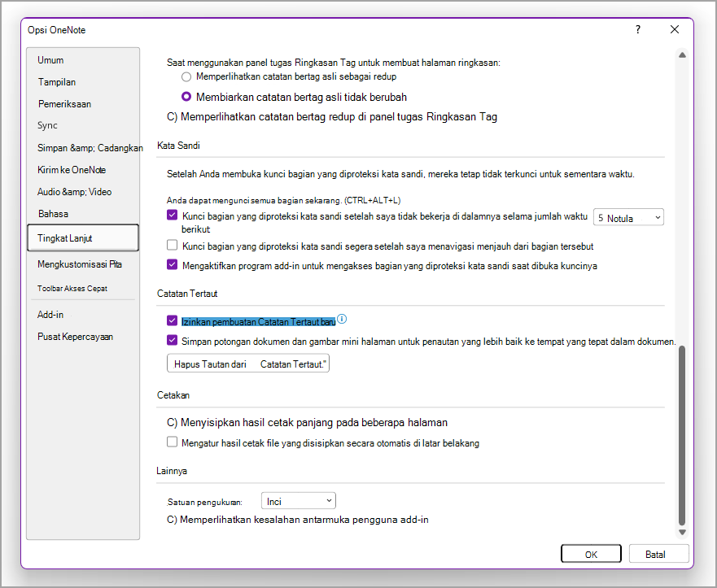Click the 'Catatan Tertaut' section heading

(187, 294)
